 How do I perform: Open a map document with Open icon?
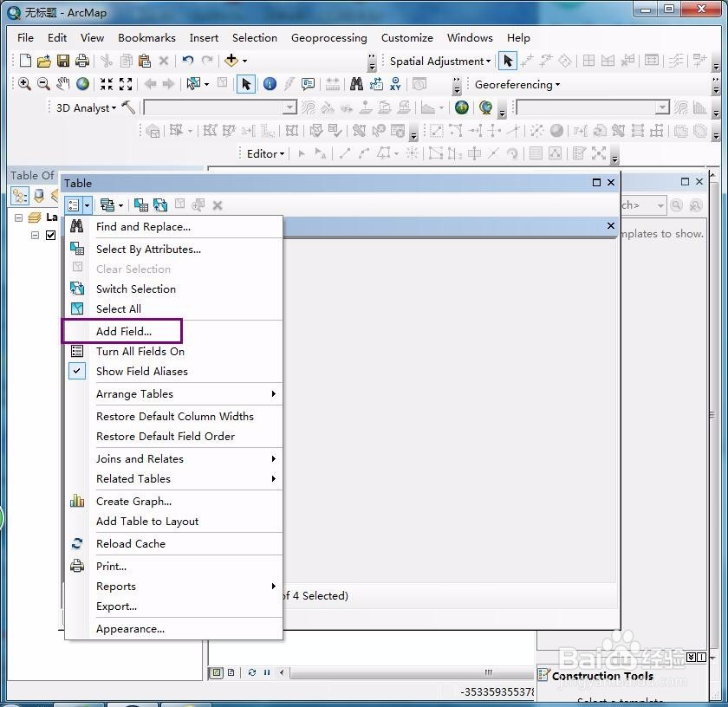coord(44,61)
